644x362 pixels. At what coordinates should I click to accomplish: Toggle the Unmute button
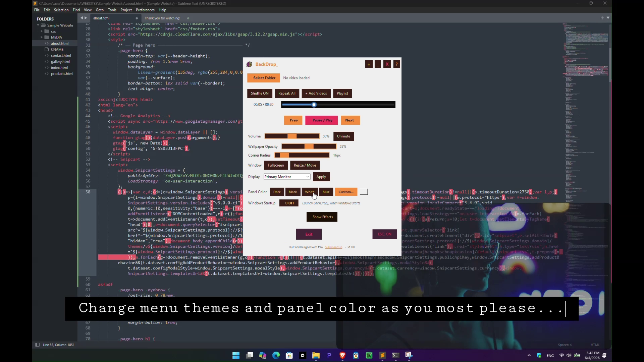click(x=343, y=136)
